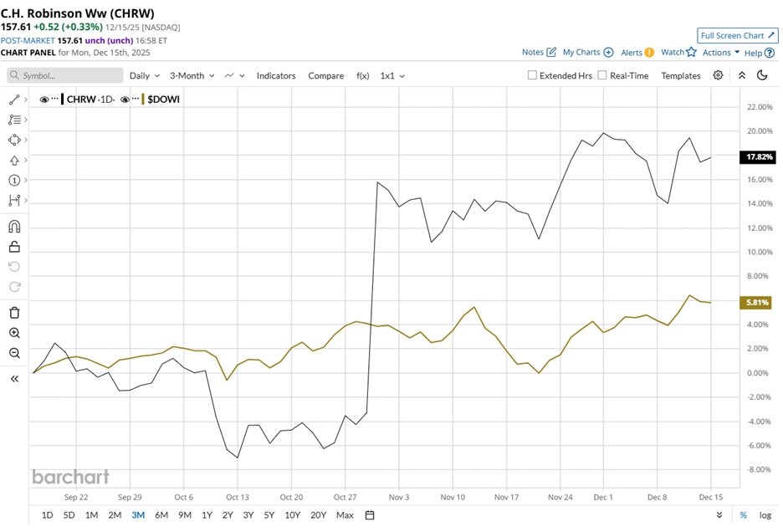Open CHRW series options ellipsis
The height and width of the screenshot is (532, 783).
[x=55, y=99]
